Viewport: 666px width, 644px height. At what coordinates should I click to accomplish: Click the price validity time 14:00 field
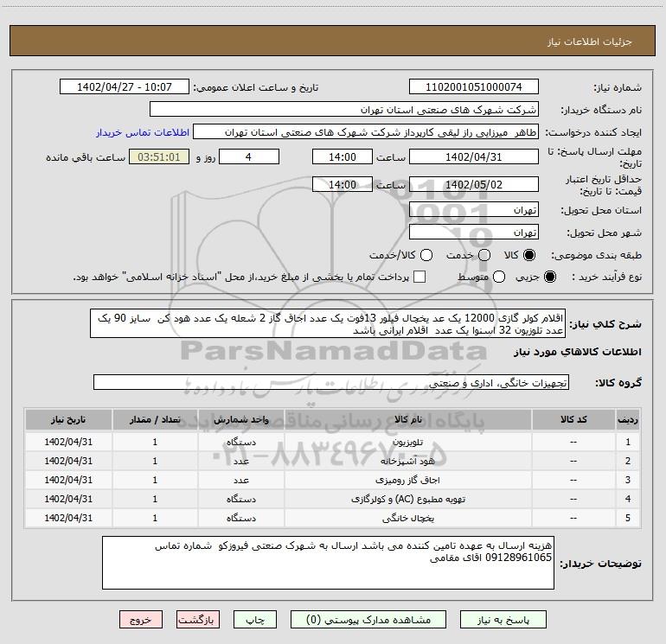point(343,184)
